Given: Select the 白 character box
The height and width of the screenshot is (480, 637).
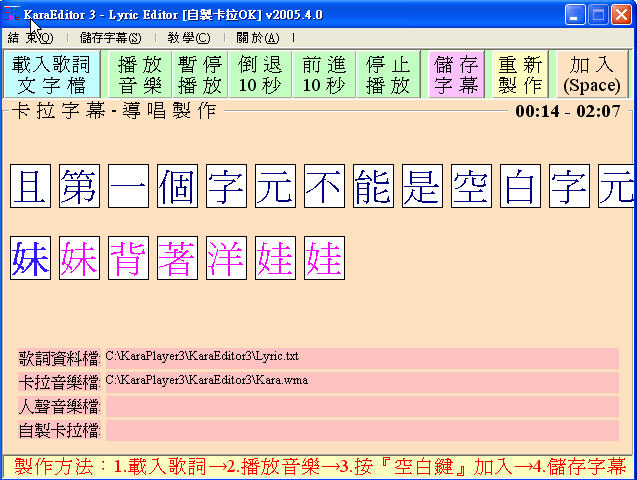Looking at the screenshot, I should click(x=520, y=186).
